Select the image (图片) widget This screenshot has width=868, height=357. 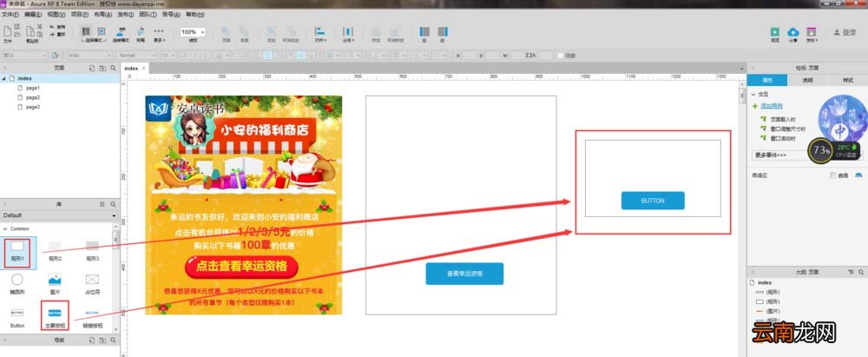(x=54, y=284)
